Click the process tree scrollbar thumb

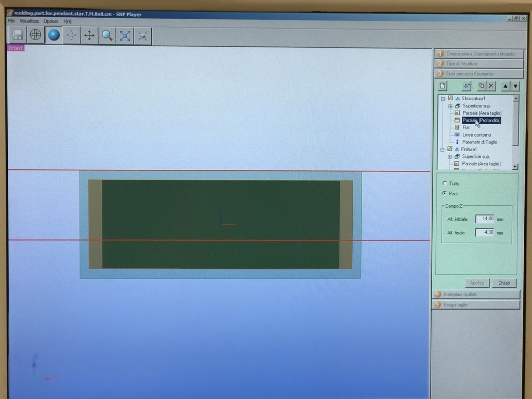coord(516,124)
